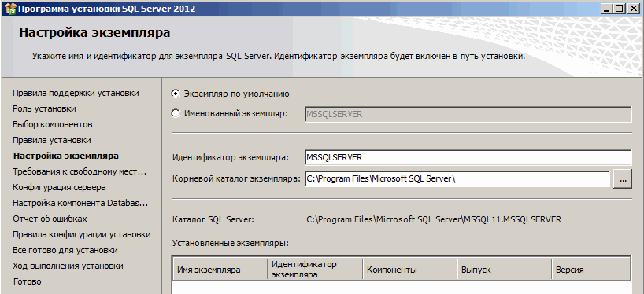Go to 'Правила поддержки установки' step
Screen dimensions: 644x294
[76, 93]
